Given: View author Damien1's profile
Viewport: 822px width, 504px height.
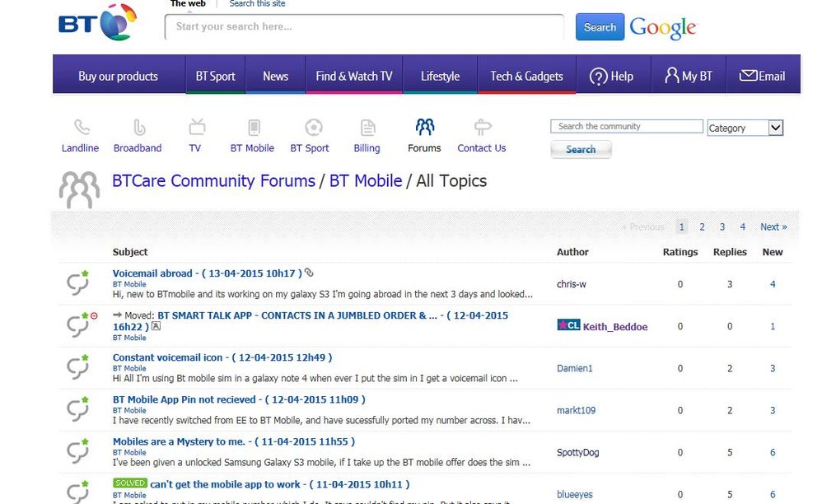Looking at the screenshot, I should (x=575, y=368).
